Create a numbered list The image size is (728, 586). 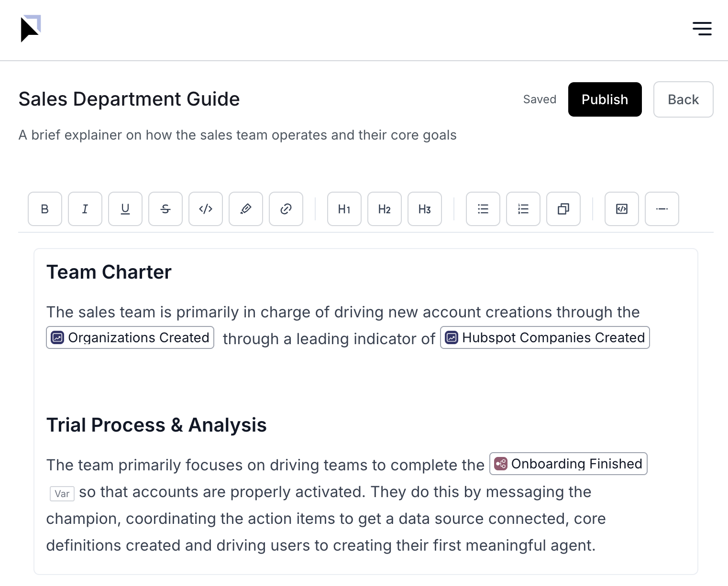(523, 209)
